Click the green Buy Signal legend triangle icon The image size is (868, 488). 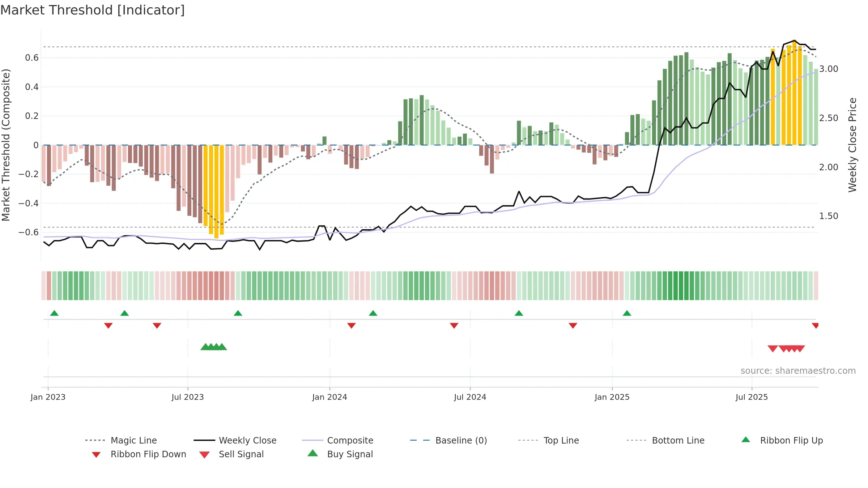coord(313,453)
